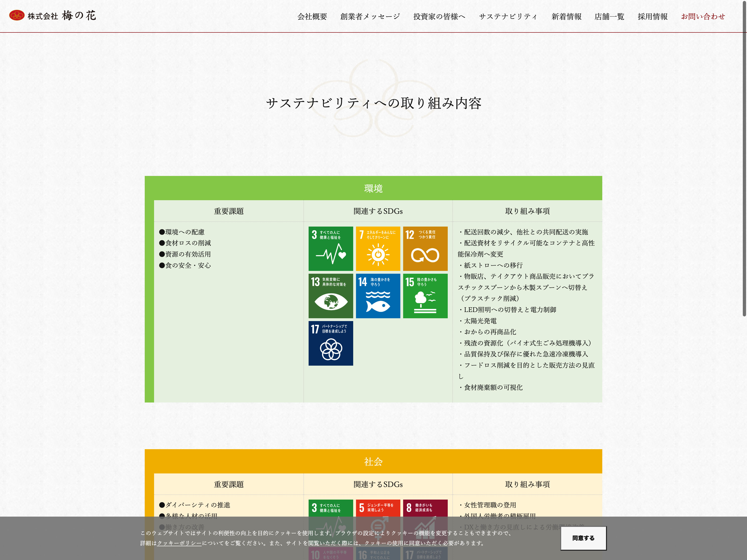Click SDG 5 gender equality icon
Viewport: 747px width, 560px height.
pos(378,508)
